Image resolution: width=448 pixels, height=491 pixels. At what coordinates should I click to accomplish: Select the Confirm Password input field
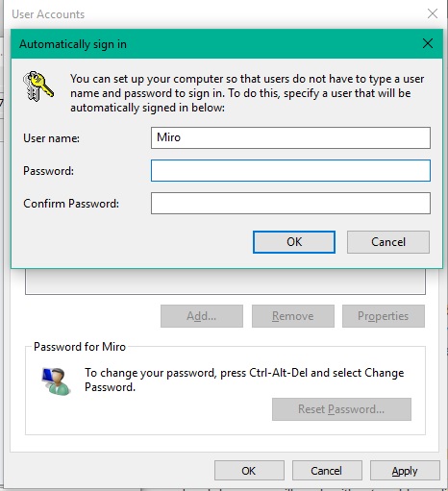290,203
